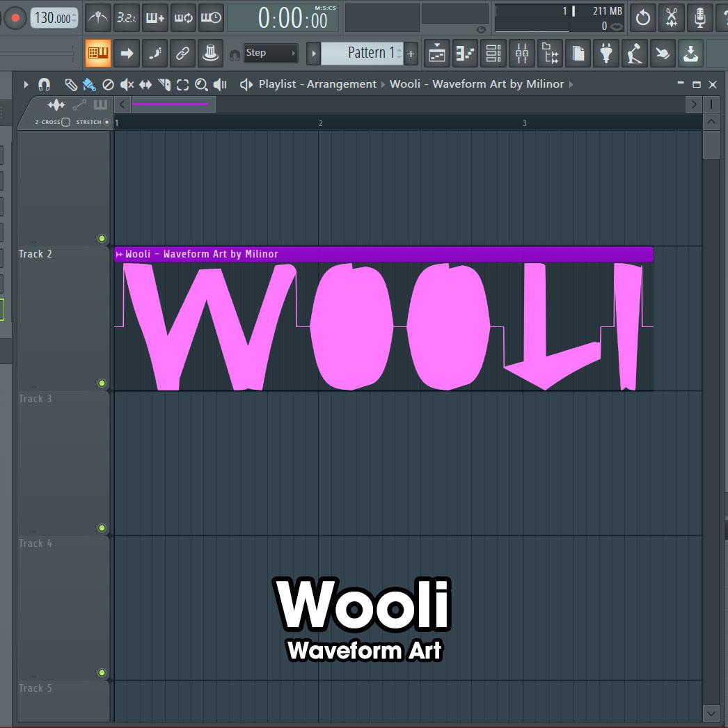Switch to the audio waveform tab
Viewport: 728px width, 728px height.
click(x=56, y=104)
